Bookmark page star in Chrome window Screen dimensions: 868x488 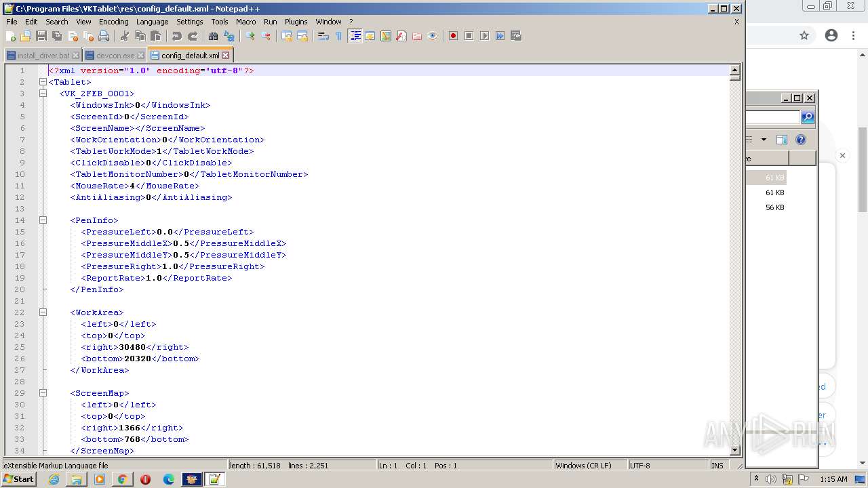pyautogui.click(x=804, y=36)
